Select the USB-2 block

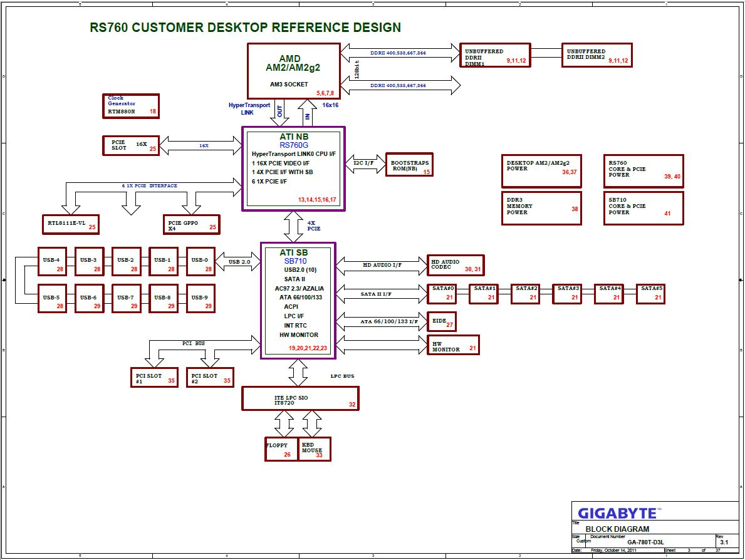pyautogui.click(x=127, y=261)
